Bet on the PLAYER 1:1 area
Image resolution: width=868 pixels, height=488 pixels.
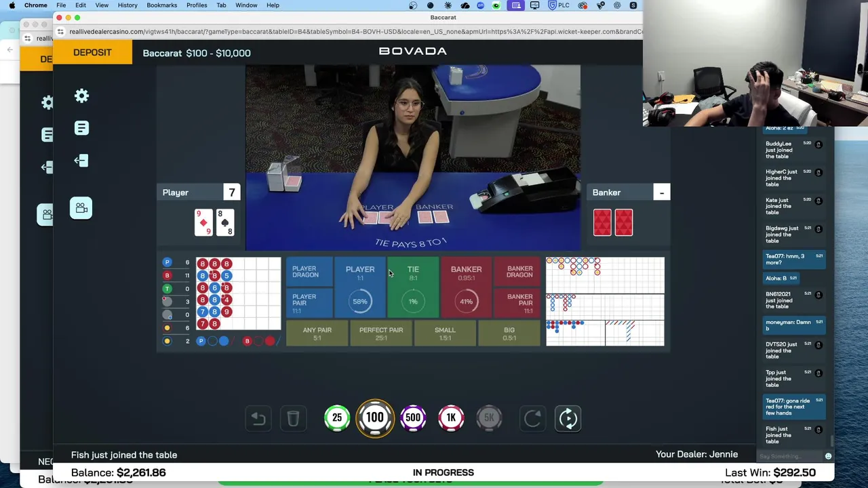pyautogui.click(x=360, y=287)
